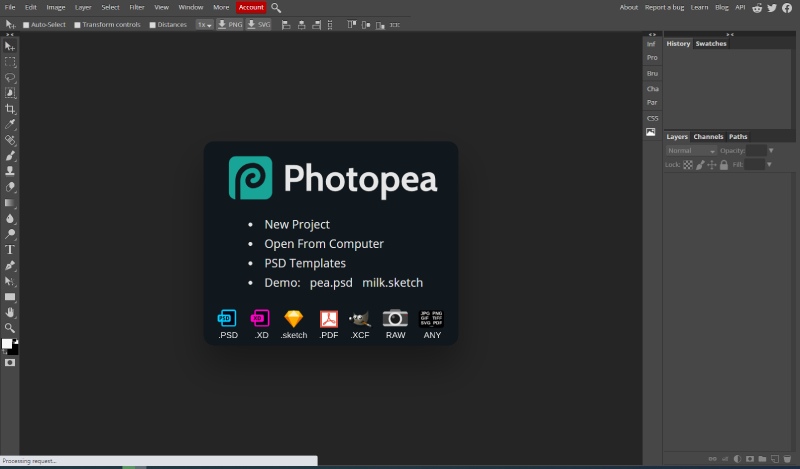
Task: Click the link layers chain icon
Action: [x=712, y=459]
